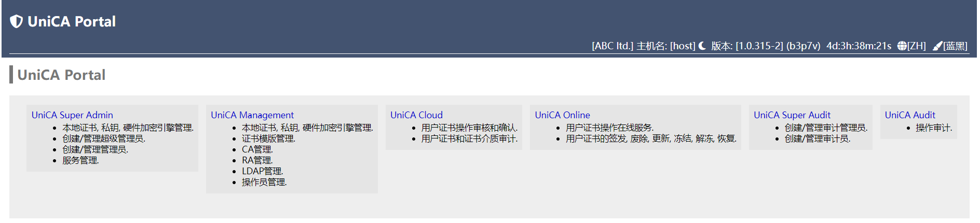The image size is (980, 223).
Task: Select the UniCA Audit link
Action: [909, 115]
